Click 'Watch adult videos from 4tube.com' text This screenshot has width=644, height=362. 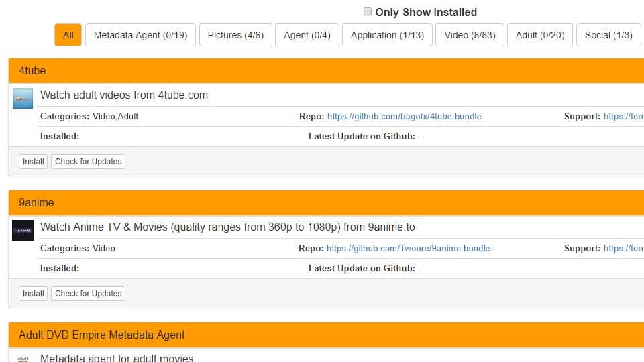coord(124,95)
